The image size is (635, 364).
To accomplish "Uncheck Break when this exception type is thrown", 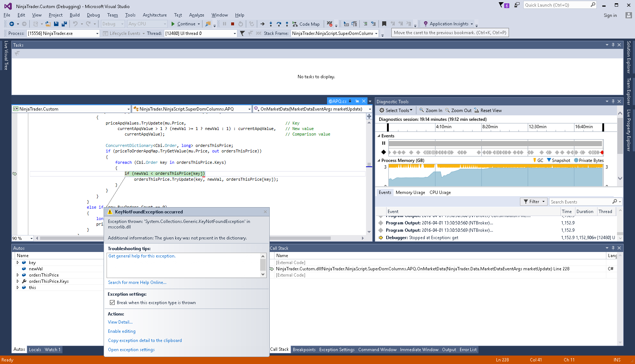I will (x=112, y=303).
